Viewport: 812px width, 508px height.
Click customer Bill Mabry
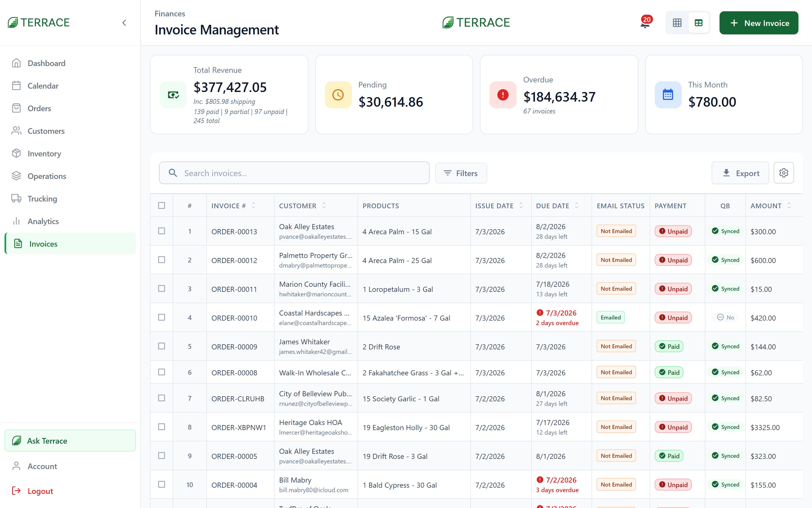click(295, 480)
